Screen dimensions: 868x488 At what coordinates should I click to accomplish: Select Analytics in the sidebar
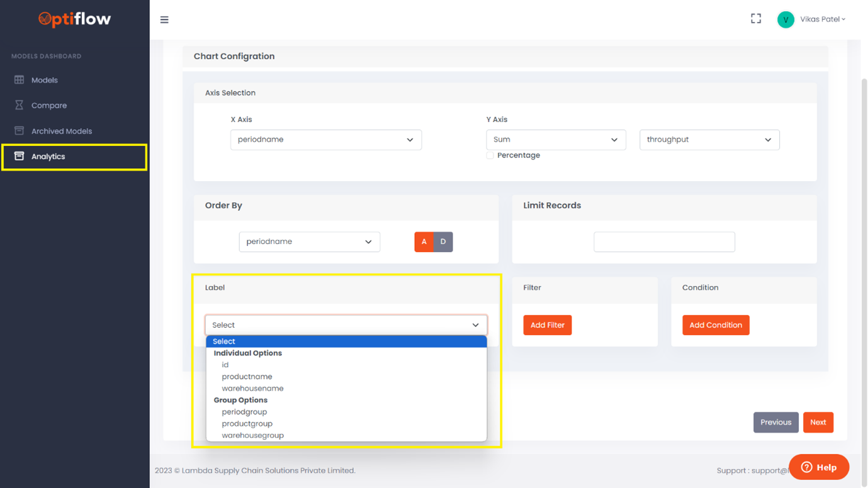pyautogui.click(x=48, y=157)
